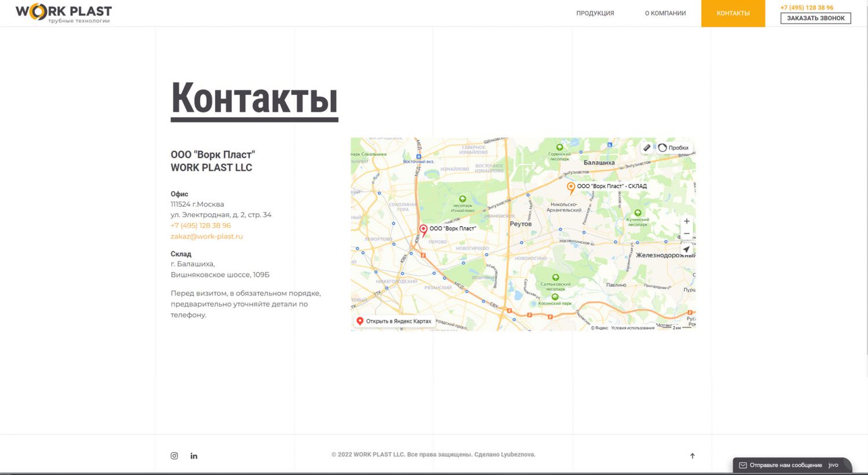The height and width of the screenshot is (475, 868).
Task: Click the Балашиха city label on the map
Action: (x=599, y=163)
